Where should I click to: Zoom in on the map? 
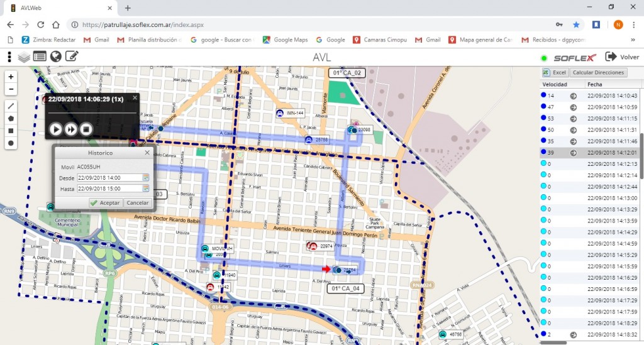tap(11, 77)
